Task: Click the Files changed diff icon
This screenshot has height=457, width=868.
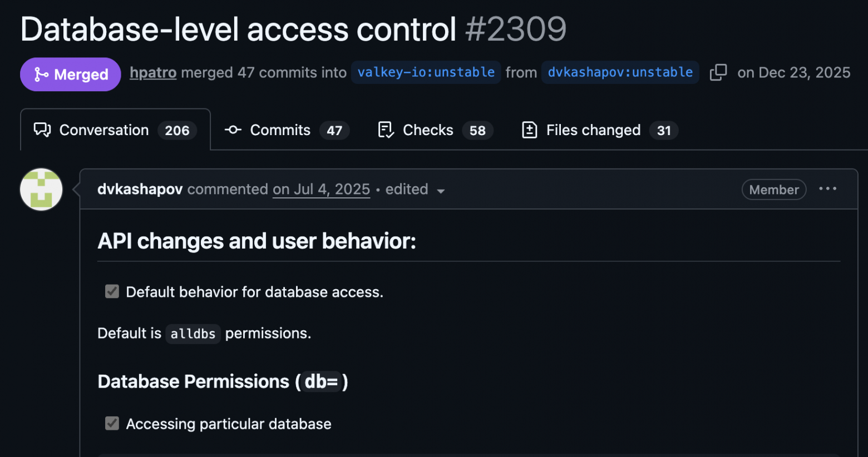Action: pos(530,130)
